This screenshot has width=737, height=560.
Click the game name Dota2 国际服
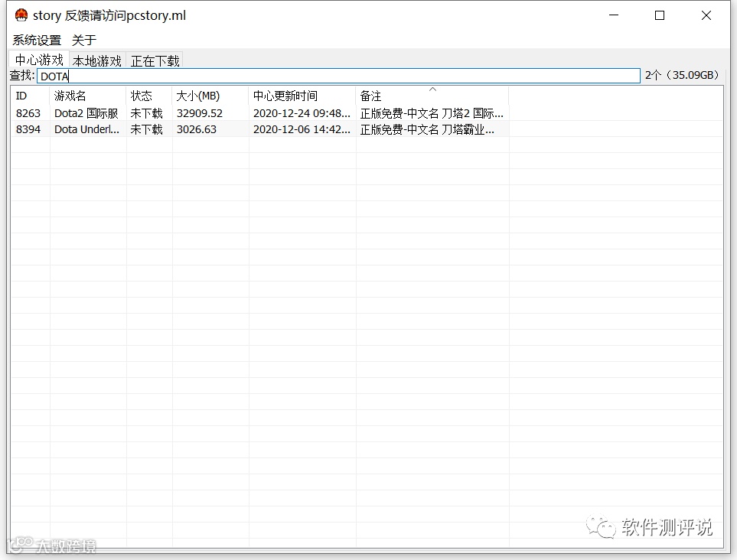[x=86, y=113]
